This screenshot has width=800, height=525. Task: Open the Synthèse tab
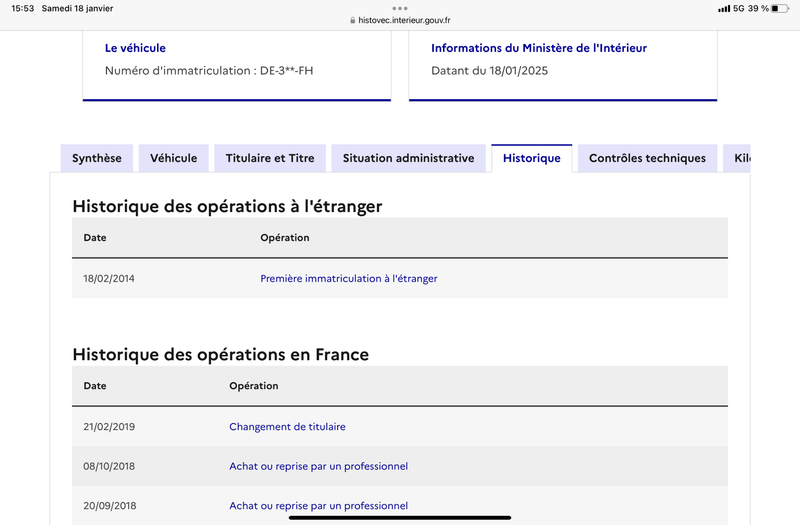coord(96,158)
